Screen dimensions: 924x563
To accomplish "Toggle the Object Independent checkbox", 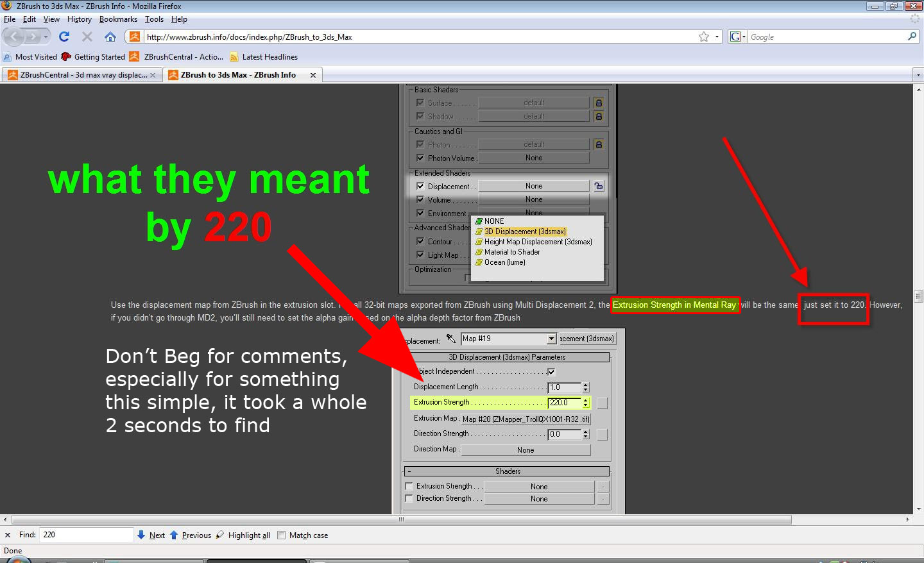I will pyautogui.click(x=551, y=371).
